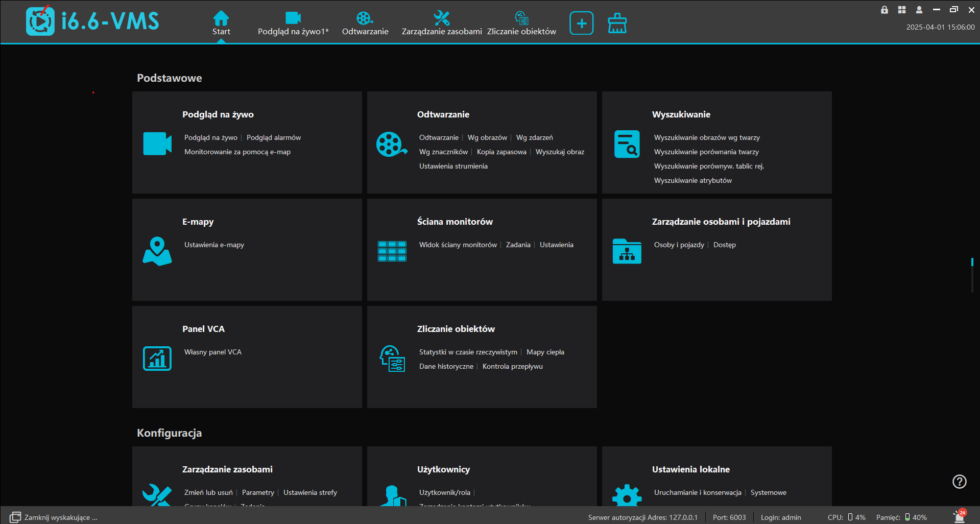Viewport: 980px width, 524px height.
Task: Click the plus icon to add a tab
Action: tap(581, 23)
